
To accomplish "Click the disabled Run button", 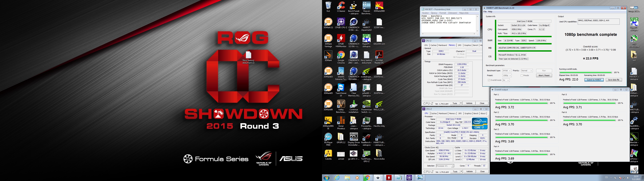I will click(x=544, y=71).
